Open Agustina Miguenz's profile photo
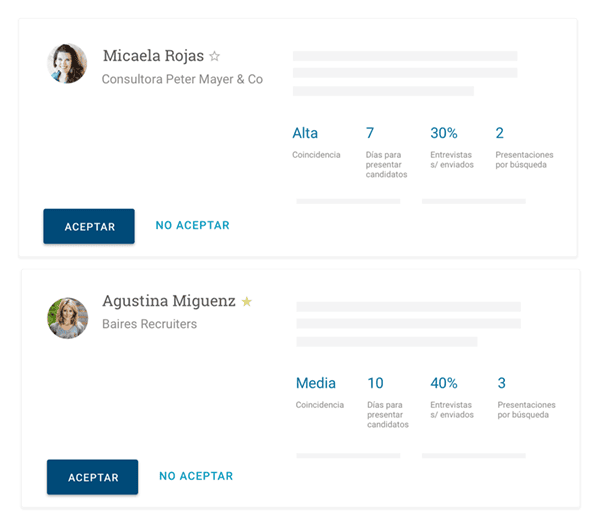Screen dimensions: 600x522 tap(68, 318)
